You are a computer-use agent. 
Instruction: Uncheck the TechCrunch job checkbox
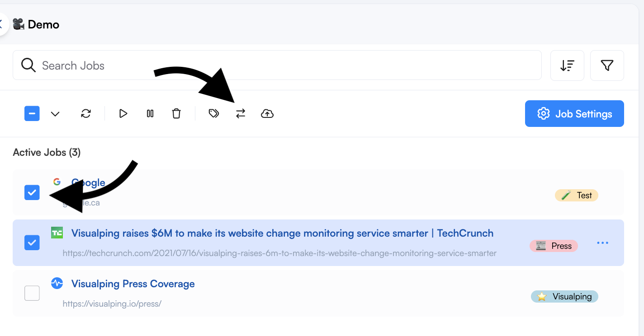[x=32, y=243]
